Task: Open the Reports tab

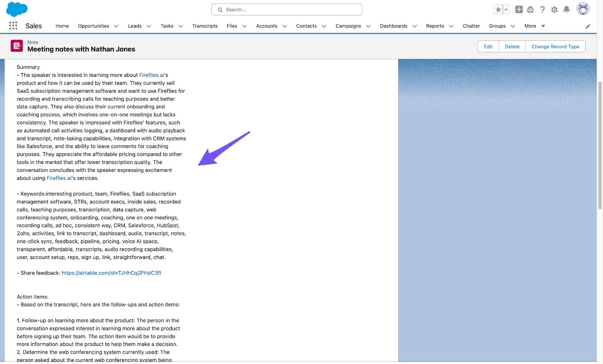Action: pyautogui.click(x=435, y=26)
